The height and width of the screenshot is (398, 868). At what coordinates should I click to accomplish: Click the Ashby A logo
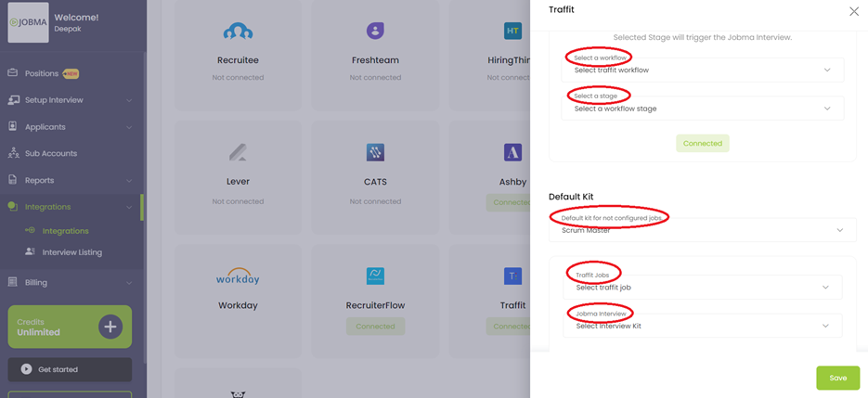tap(512, 152)
